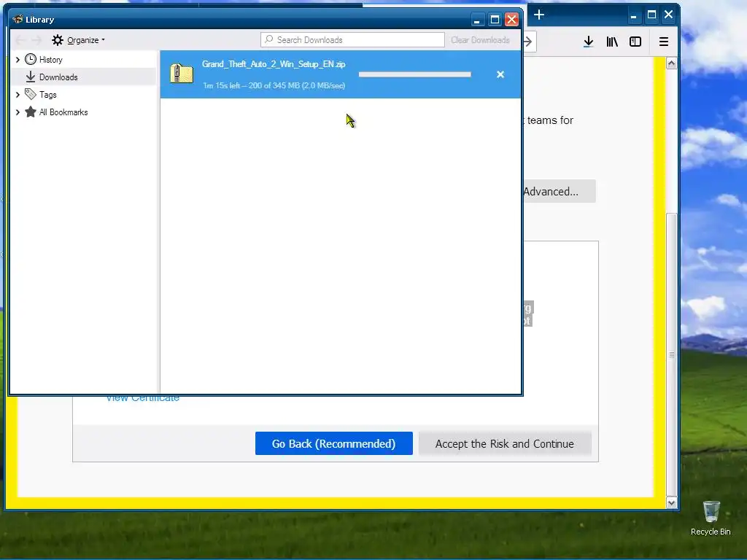
Task: Select the Grand_Theft_Auto_2_Win_Setup_EN.zip download
Action: click(341, 74)
